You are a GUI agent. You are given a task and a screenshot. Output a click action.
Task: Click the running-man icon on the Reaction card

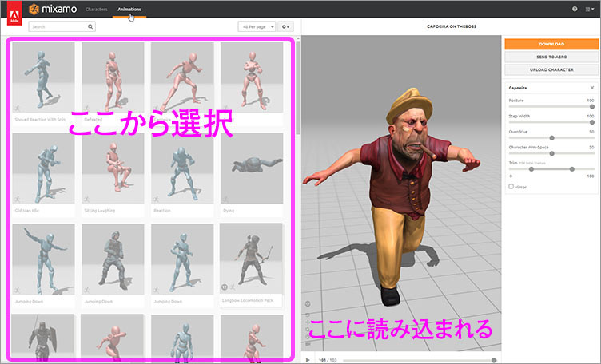tap(156, 199)
